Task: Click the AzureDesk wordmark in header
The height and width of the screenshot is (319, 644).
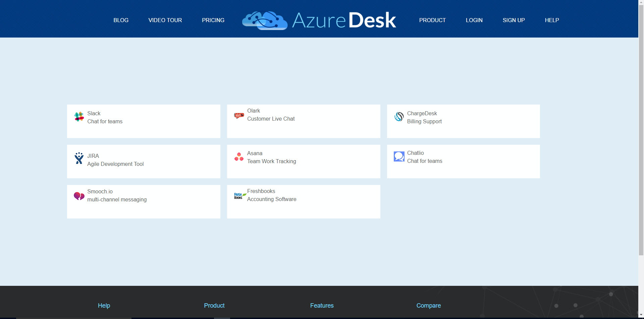Action: click(344, 20)
